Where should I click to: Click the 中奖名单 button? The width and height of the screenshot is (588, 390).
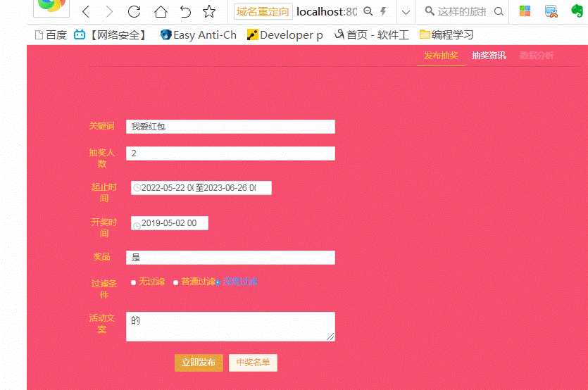253,363
